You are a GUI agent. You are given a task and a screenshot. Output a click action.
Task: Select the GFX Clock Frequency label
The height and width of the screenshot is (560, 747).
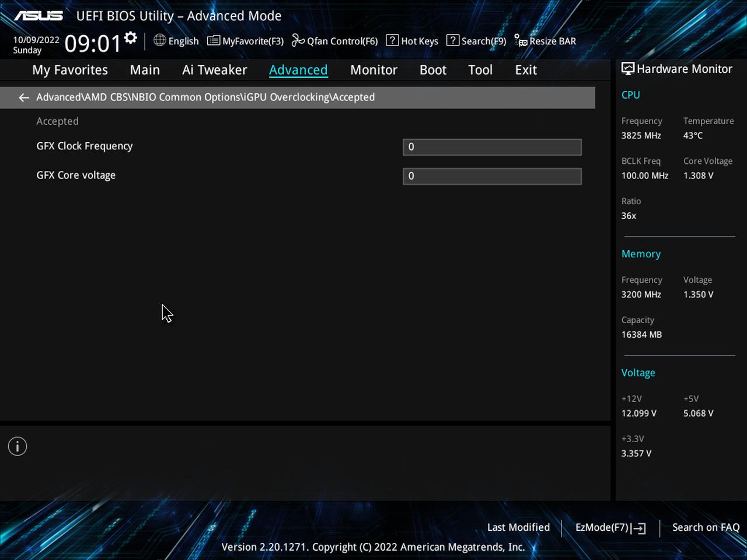tap(85, 146)
